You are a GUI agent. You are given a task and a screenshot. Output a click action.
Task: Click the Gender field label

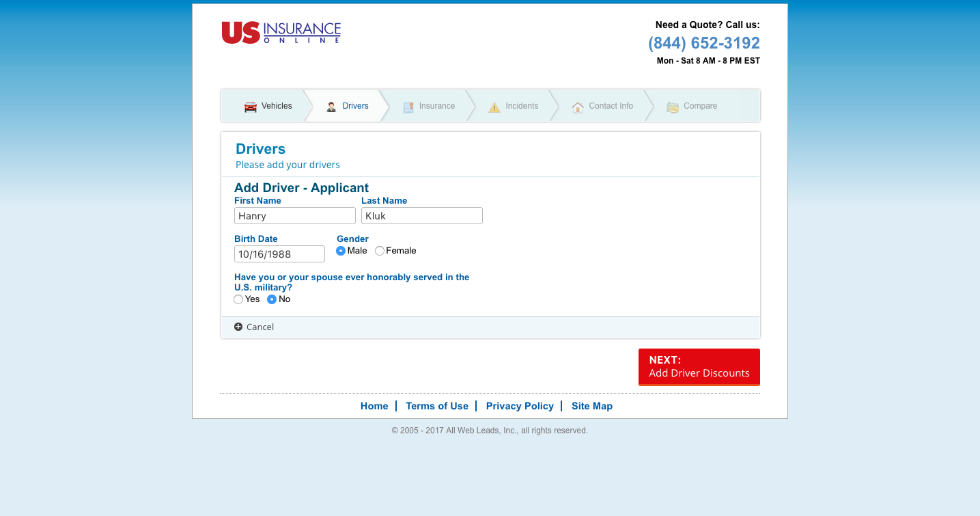352,239
